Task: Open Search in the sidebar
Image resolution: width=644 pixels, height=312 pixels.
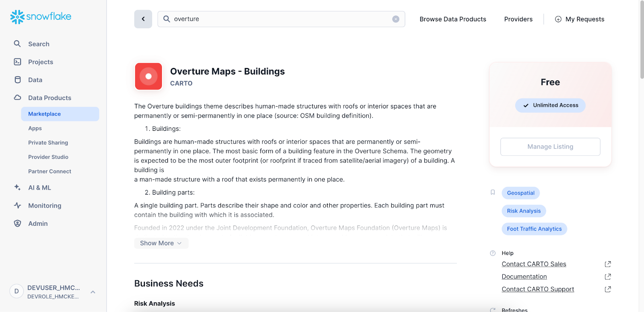Action: [39, 44]
